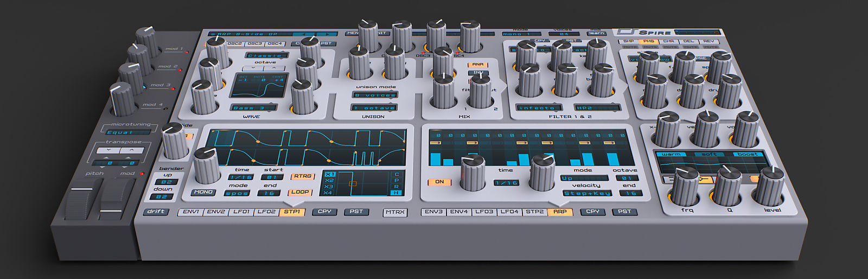Click the frq knob in EQ section
868x279 pixels.
click(685, 186)
